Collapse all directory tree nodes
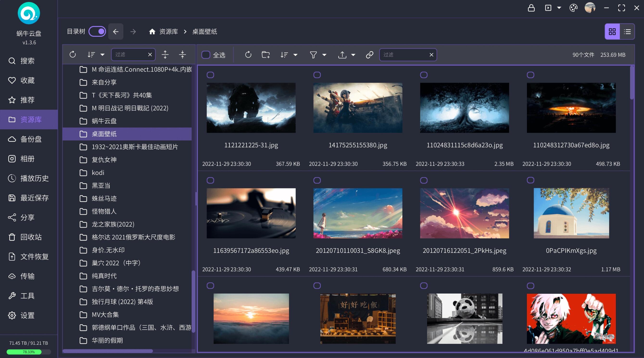Screen dimensions: 644x358 (x=183, y=54)
